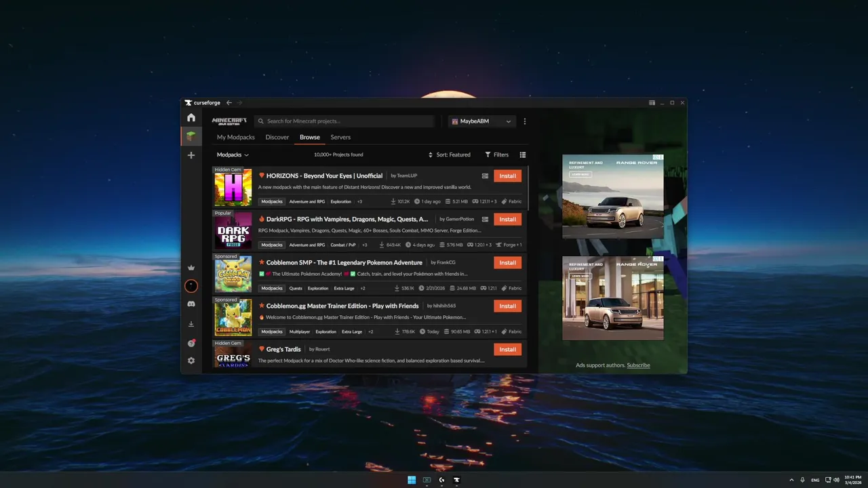Click the curseforge logo in title bar
The image size is (868, 488).
coord(203,102)
